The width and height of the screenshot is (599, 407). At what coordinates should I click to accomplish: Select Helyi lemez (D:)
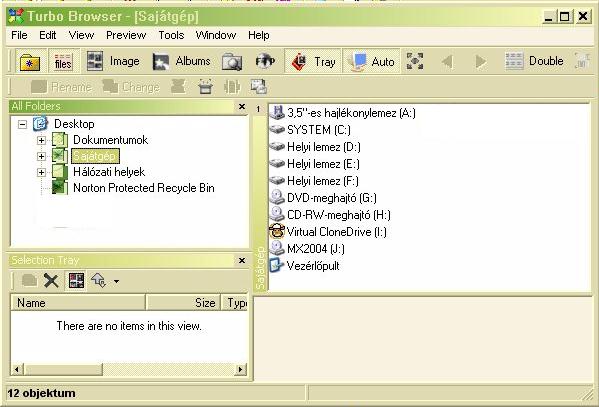315,147
